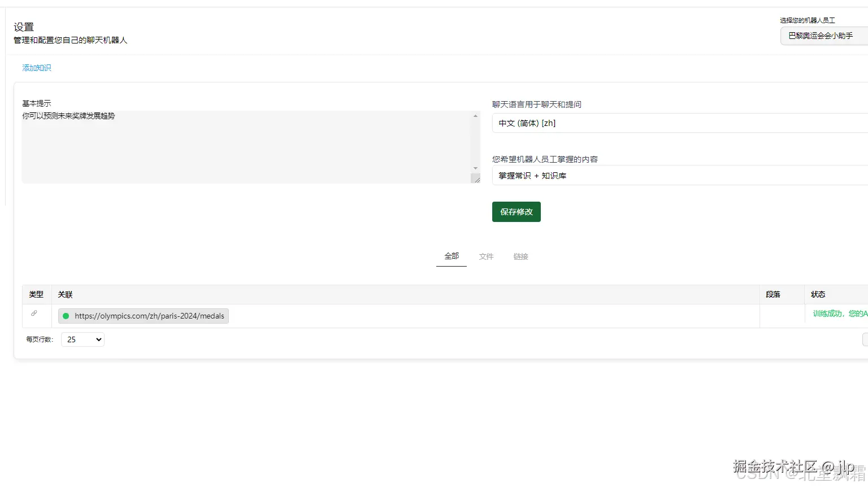Click the link icon in the table row

pyautogui.click(x=34, y=313)
